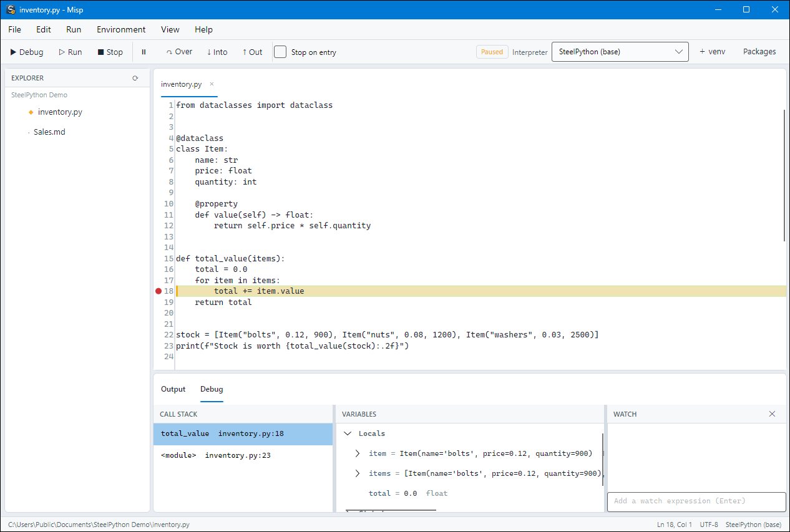The width and height of the screenshot is (790, 532).
Task: Click the pause icon in the toolbar
Action: 144,52
